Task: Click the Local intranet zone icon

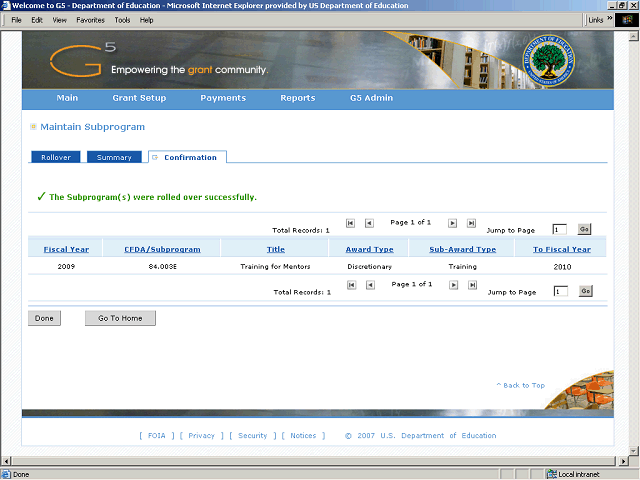Action: (551, 474)
